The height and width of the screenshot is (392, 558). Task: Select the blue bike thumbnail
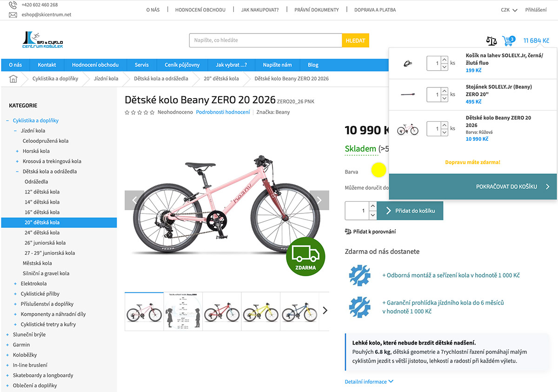tap(299, 312)
